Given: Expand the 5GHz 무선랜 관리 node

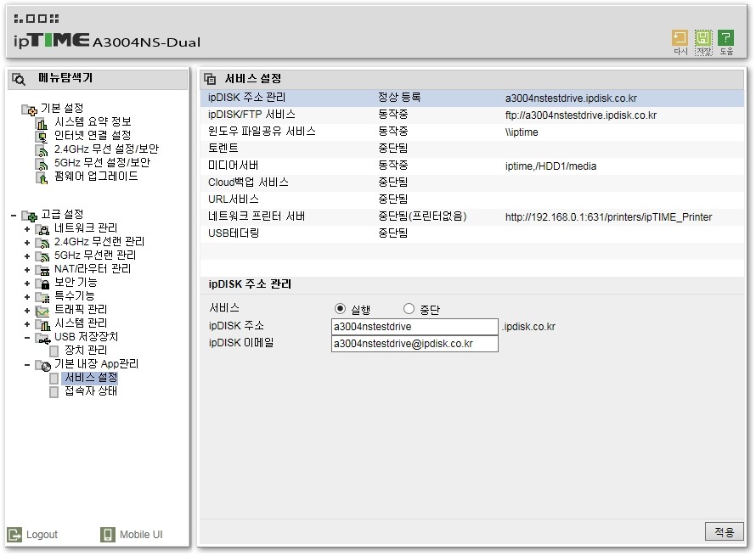Looking at the screenshot, I should pos(27,256).
